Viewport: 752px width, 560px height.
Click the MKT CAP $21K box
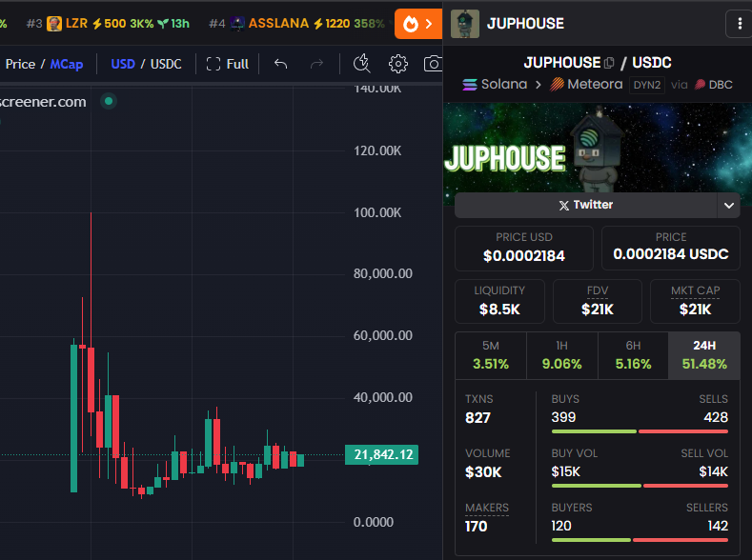pos(695,301)
